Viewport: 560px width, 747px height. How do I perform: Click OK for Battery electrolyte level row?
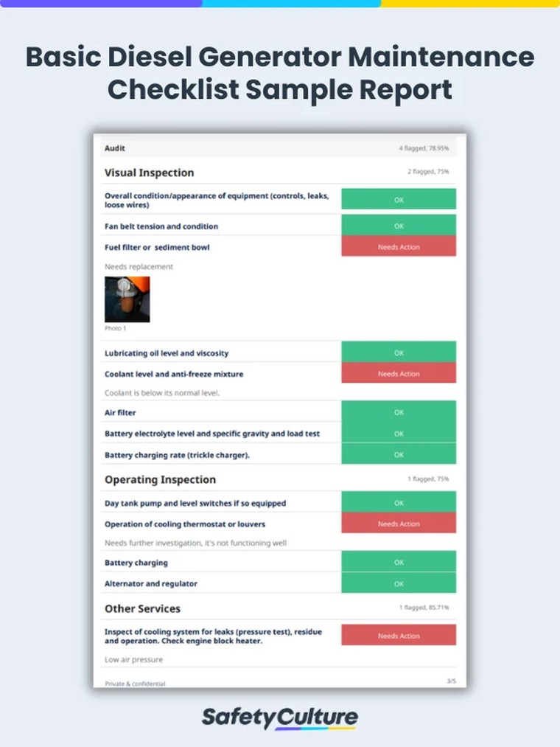(399, 434)
